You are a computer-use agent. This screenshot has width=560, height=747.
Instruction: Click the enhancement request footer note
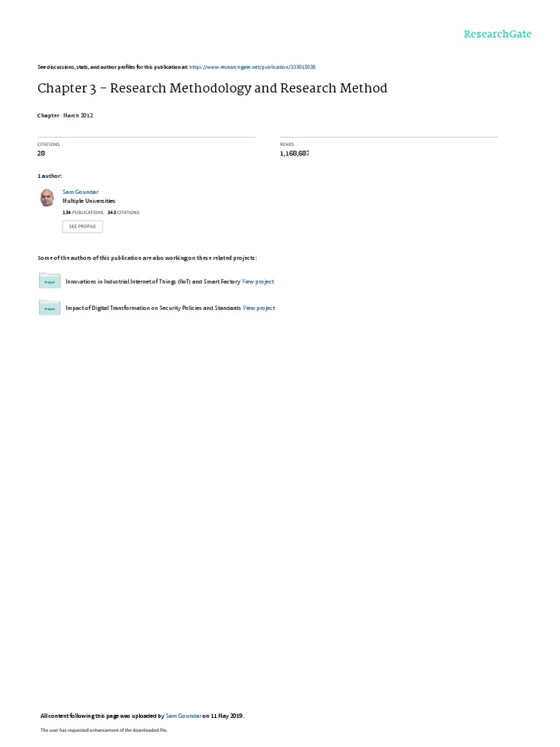click(104, 729)
